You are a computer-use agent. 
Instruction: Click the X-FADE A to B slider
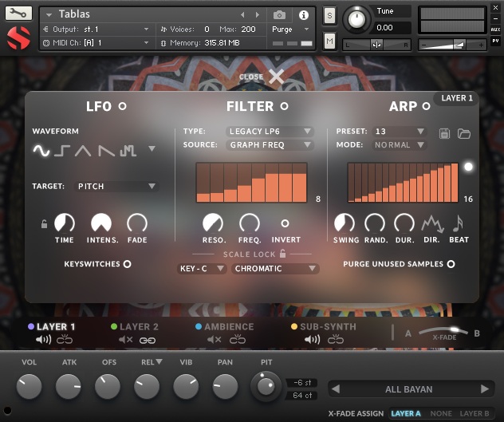(x=443, y=332)
